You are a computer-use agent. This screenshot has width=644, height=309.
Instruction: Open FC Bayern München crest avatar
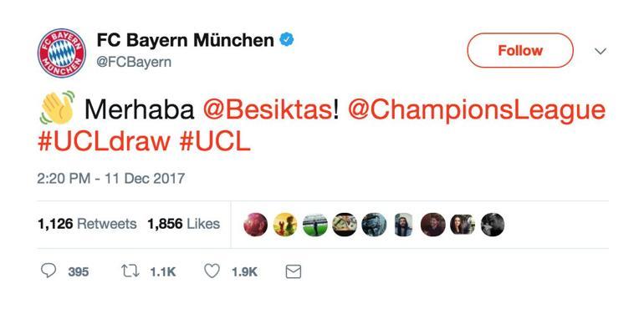pos(62,53)
